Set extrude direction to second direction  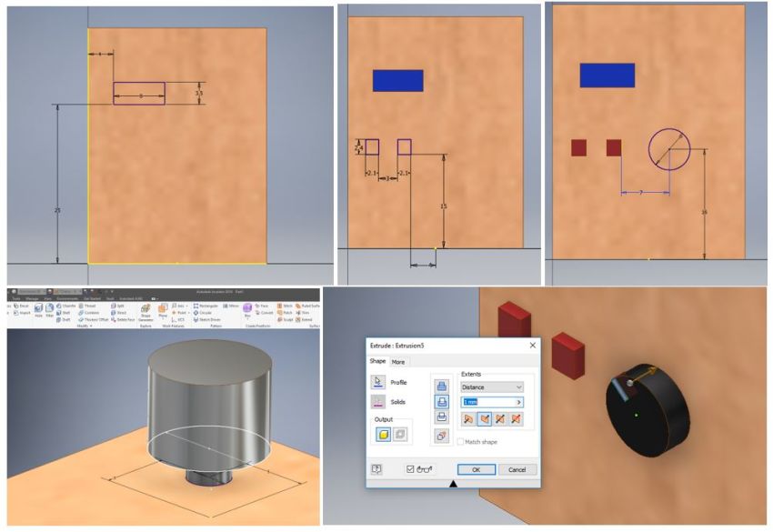coord(485,419)
